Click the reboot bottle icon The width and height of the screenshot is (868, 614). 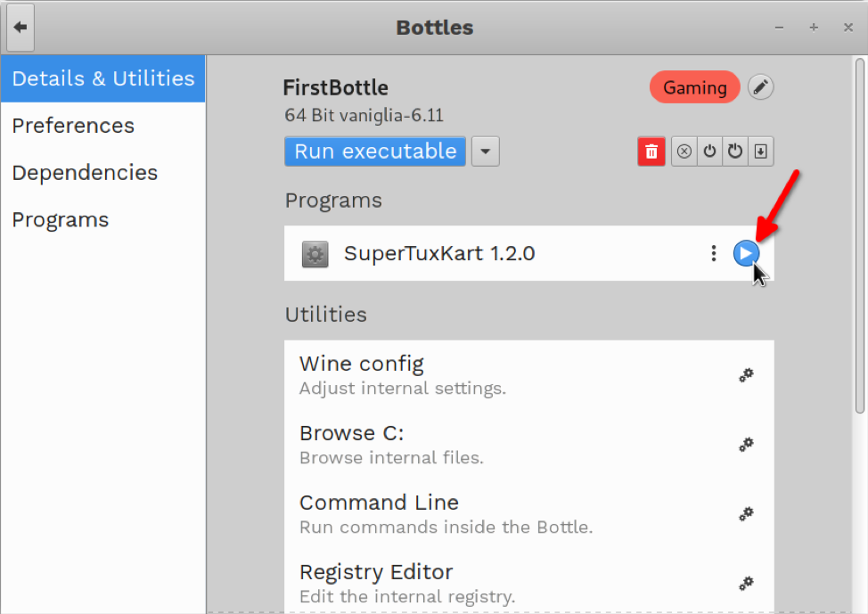[x=735, y=151]
